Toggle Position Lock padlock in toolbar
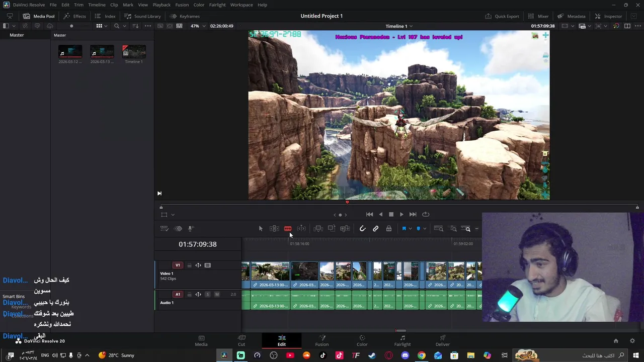The height and width of the screenshot is (362, 644). coord(389,229)
